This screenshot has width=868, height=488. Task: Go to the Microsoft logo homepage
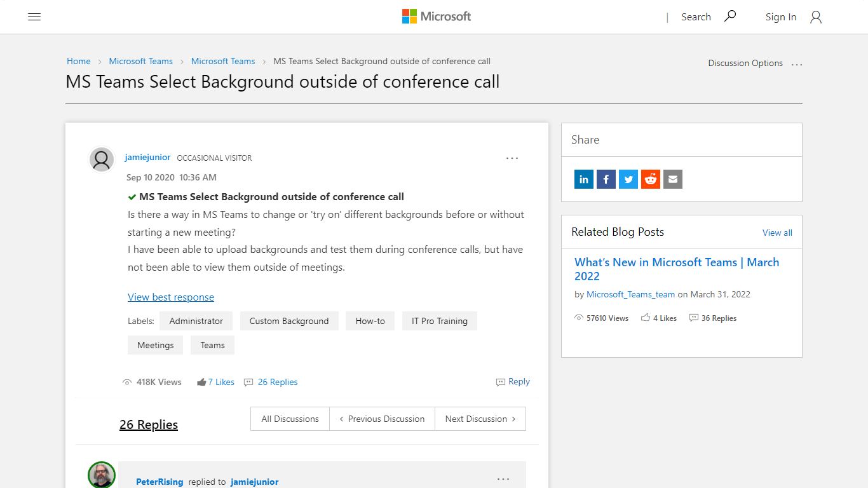tap(437, 17)
